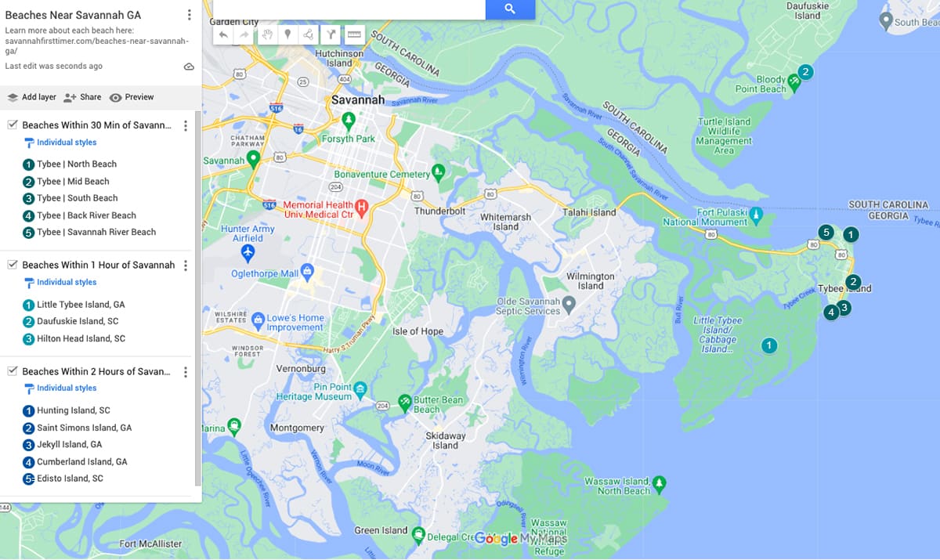Pick the draw a line tool
This screenshot has height=560, width=940.
(x=309, y=34)
